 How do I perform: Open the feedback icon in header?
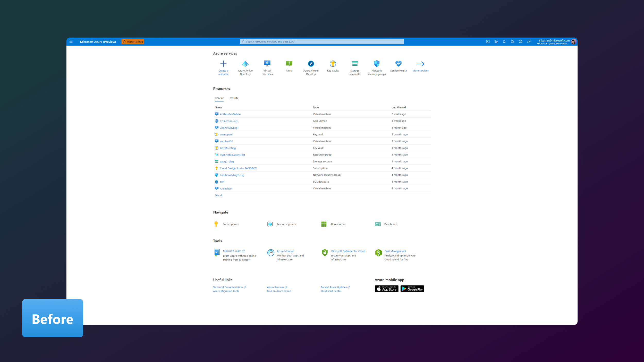pyautogui.click(x=529, y=42)
